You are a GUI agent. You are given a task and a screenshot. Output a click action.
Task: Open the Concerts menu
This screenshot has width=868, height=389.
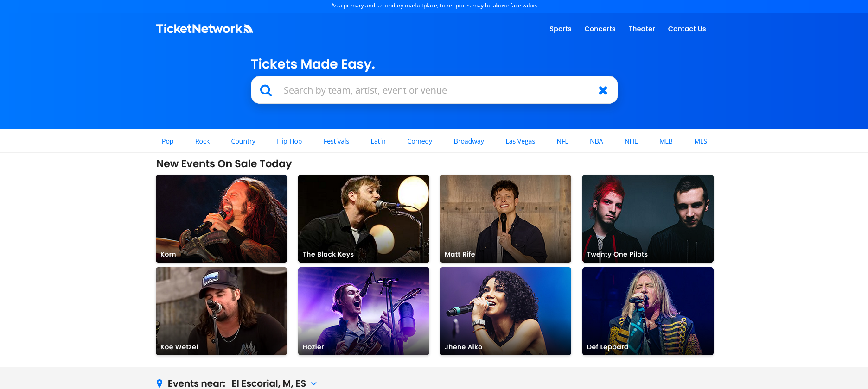tap(600, 29)
